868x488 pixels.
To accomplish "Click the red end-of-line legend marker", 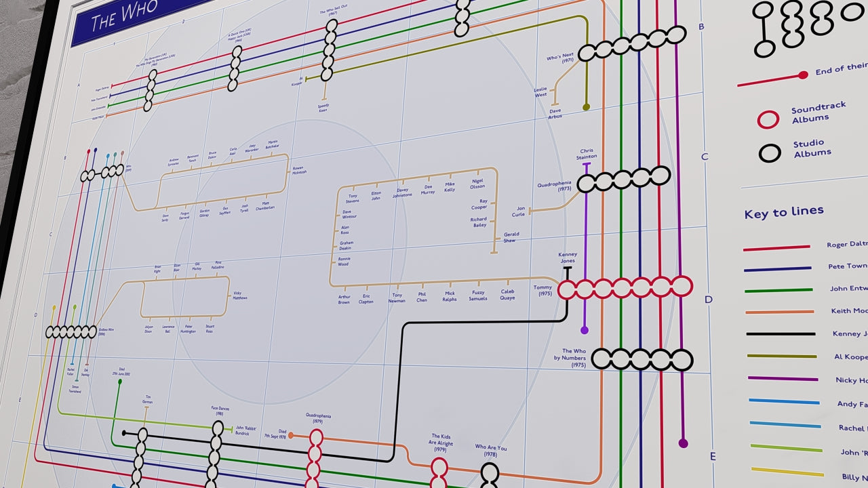I will (803, 75).
